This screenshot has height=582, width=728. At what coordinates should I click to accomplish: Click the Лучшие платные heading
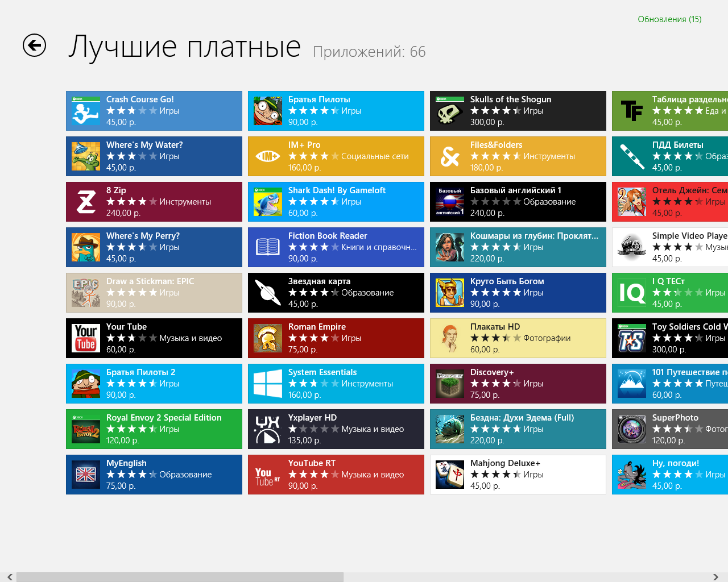tap(185, 47)
